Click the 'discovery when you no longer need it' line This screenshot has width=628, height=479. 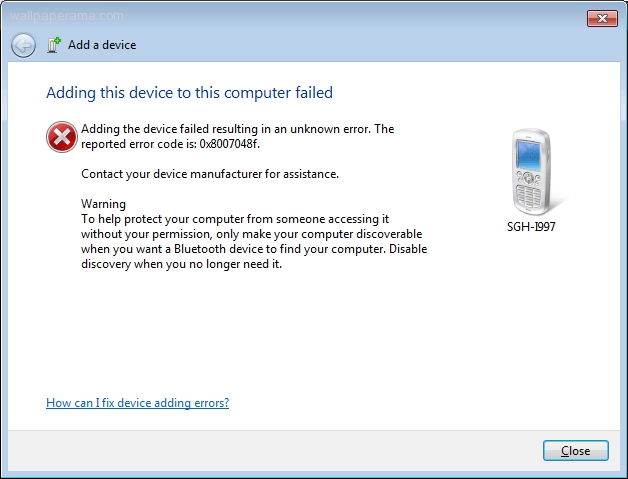point(181,264)
